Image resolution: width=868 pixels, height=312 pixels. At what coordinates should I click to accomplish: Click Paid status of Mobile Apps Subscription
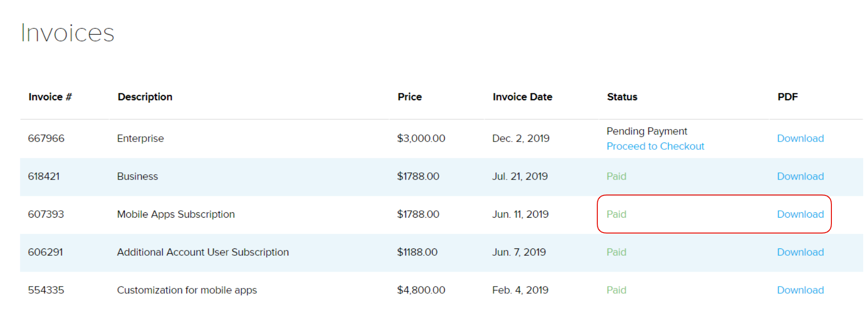click(x=616, y=214)
